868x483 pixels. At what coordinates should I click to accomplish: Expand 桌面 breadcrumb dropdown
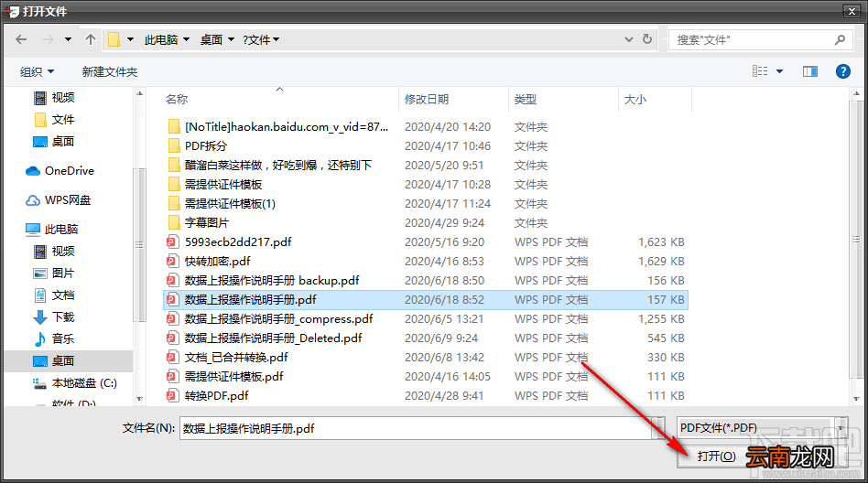pyautogui.click(x=231, y=39)
